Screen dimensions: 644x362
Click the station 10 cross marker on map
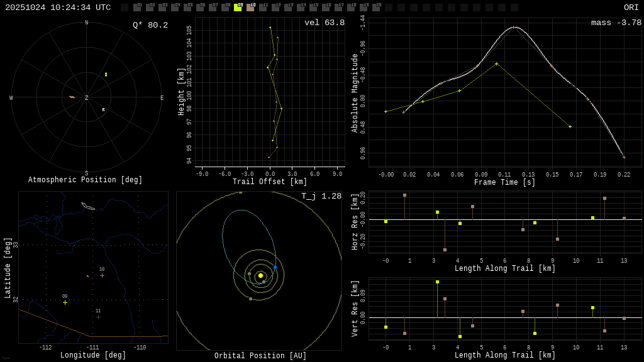click(x=102, y=275)
